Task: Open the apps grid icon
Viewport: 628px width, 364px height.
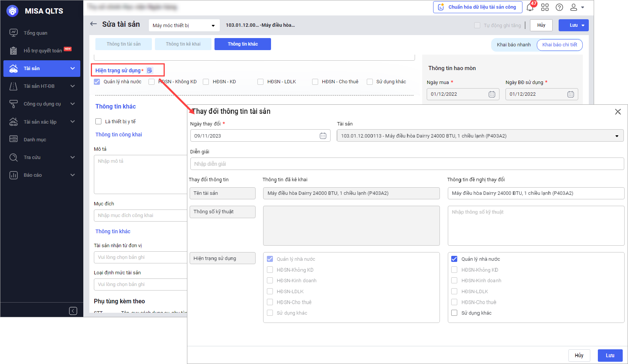Action: point(545,7)
